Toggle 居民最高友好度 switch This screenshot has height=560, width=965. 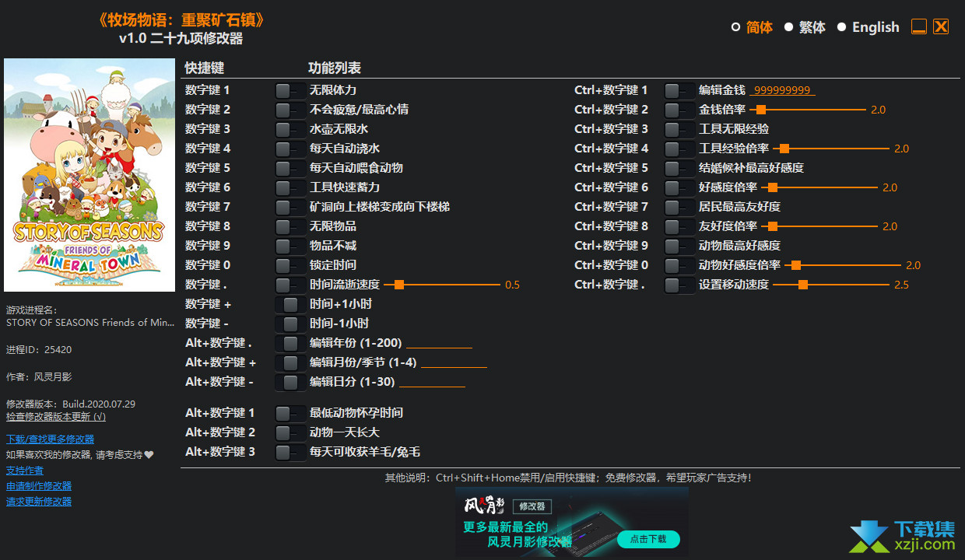point(679,207)
